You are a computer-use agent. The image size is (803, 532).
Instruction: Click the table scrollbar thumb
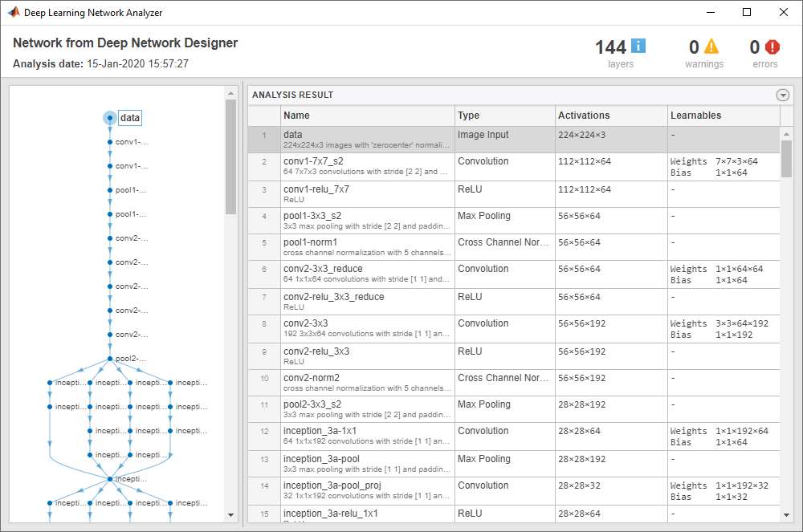coord(786,159)
